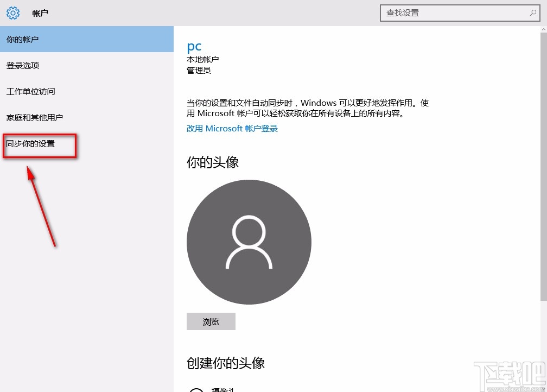Select 家庭和其他用户 in the sidebar
The height and width of the screenshot is (392, 547).
[34, 117]
